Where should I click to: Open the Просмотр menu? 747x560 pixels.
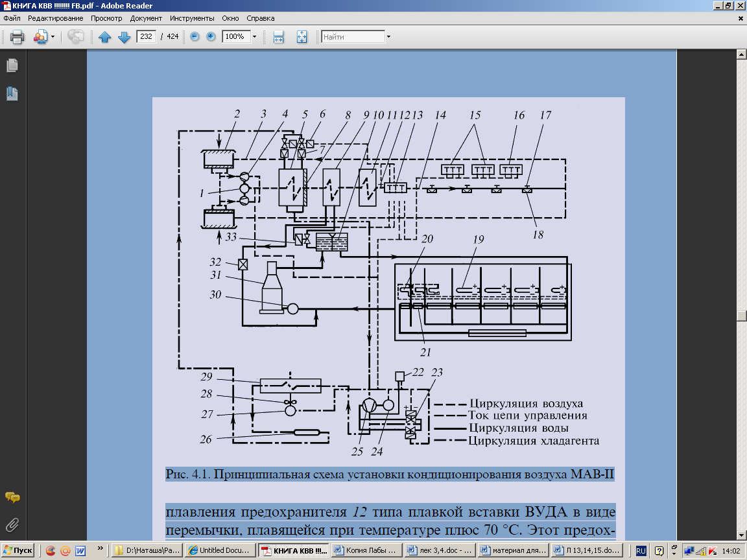[x=106, y=18]
